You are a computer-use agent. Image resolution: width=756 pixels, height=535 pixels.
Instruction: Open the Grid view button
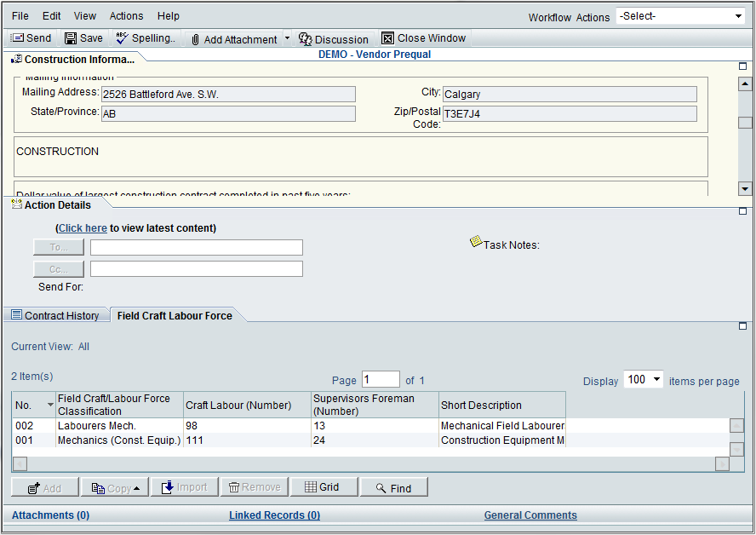pyautogui.click(x=321, y=487)
